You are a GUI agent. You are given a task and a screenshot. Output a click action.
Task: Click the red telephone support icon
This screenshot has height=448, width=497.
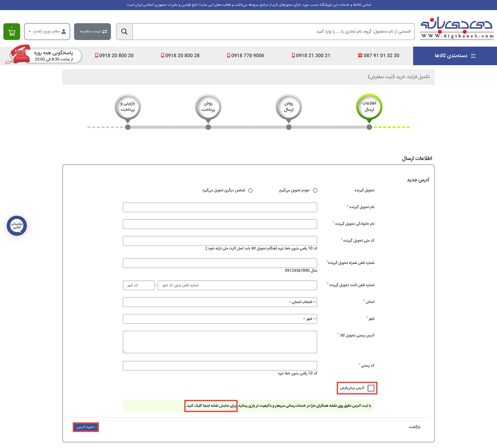point(19,54)
